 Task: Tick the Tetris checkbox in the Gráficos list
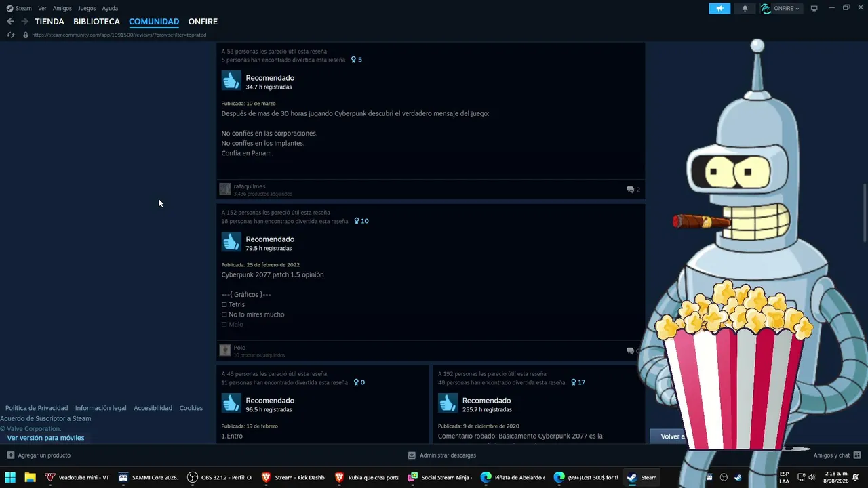pos(224,305)
